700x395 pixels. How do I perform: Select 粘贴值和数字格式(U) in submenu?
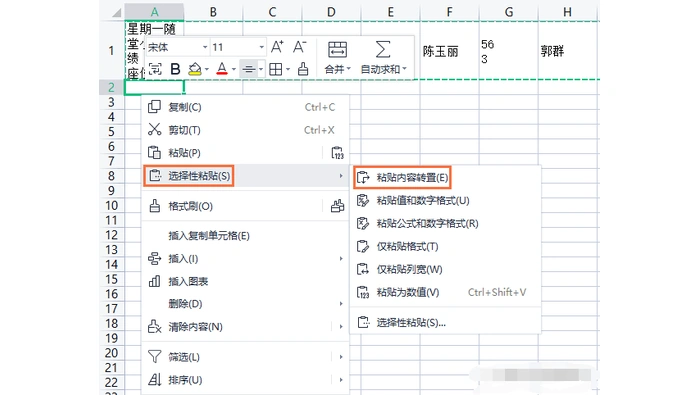tap(446, 200)
